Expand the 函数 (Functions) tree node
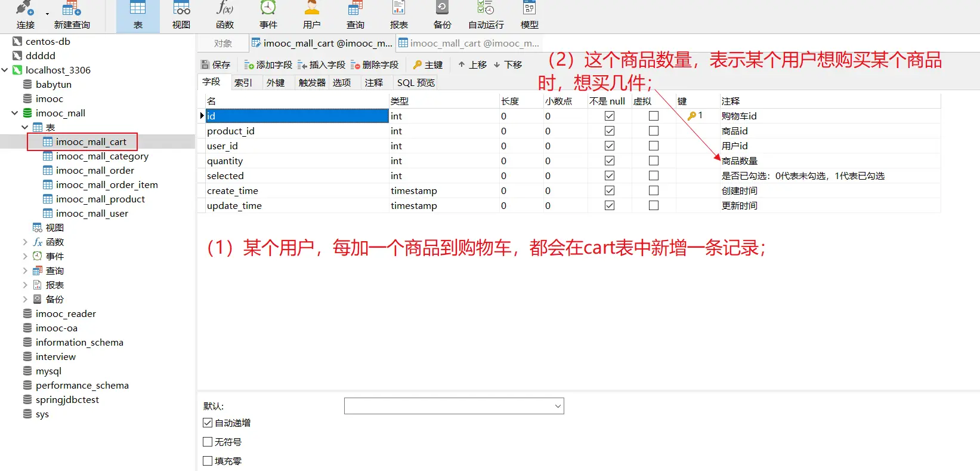This screenshot has width=980, height=471. (25, 242)
